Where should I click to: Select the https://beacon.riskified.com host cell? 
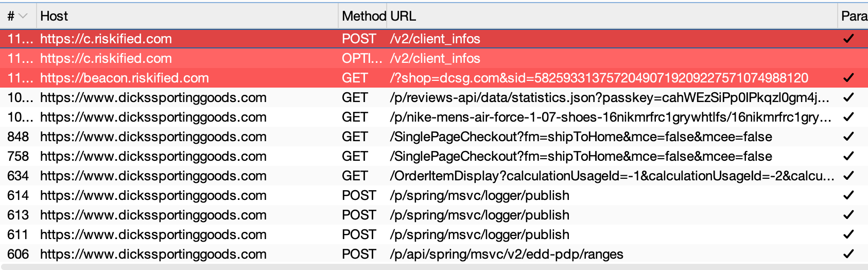tap(125, 78)
